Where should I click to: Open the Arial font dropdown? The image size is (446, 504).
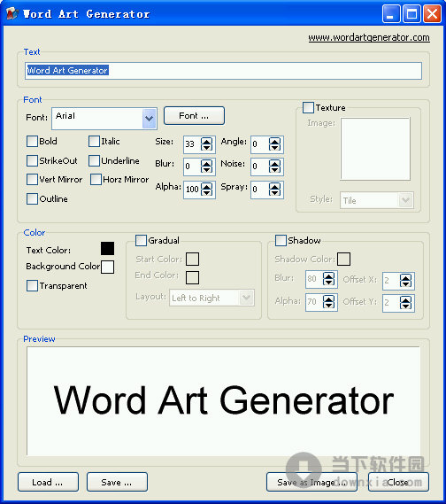[149, 119]
